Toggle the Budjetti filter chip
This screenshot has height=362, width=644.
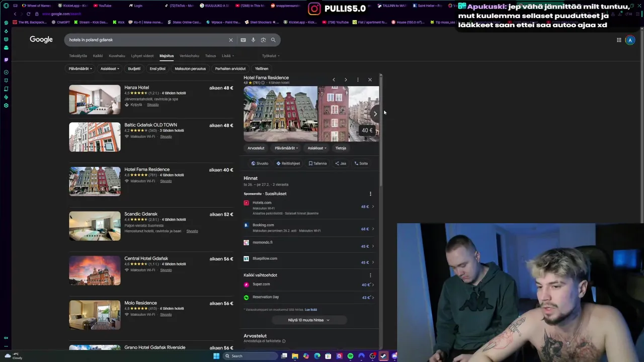pos(134,68)
